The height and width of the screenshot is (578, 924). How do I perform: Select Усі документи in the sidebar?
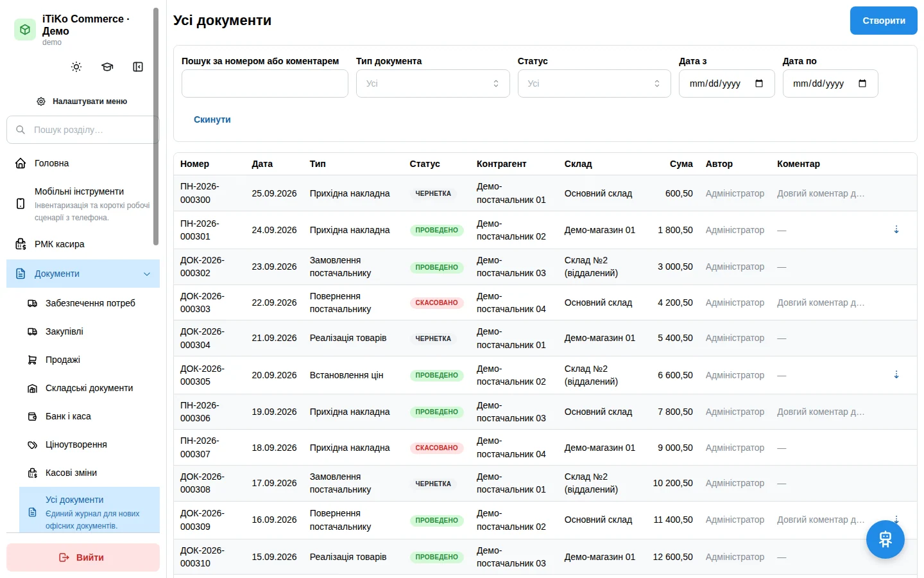pos(89,511)
